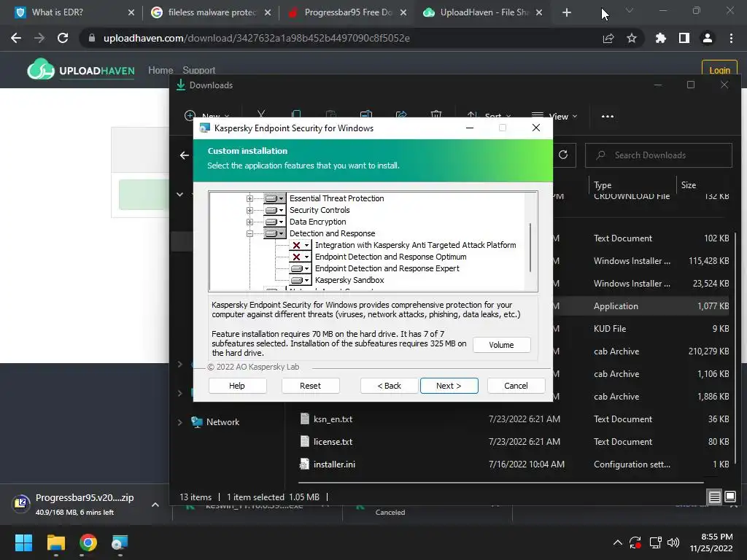Go back with the < Back button
The height and width of the screenshot is (560, 747).
pos(390,386)
